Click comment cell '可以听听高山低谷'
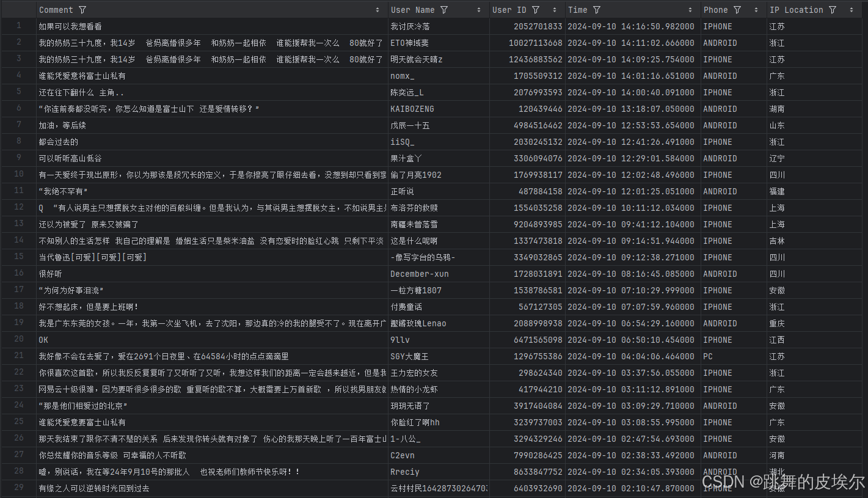The width and height of the screenshot is (868, 498). [212, 158]
